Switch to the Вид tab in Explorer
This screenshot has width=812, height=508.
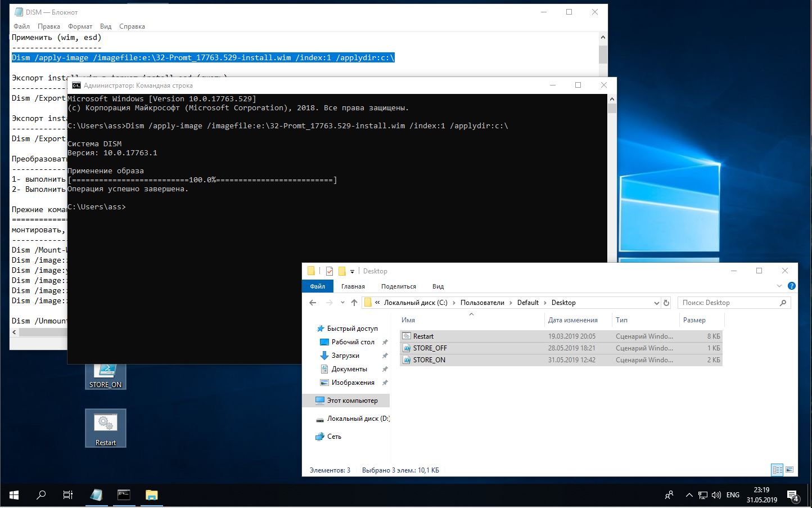[438, 286]
